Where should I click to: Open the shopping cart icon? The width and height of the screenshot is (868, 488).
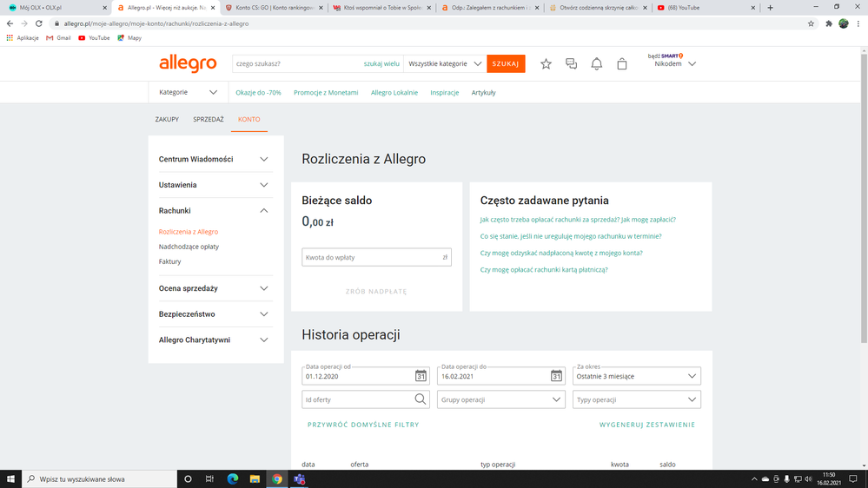point(622,64)
